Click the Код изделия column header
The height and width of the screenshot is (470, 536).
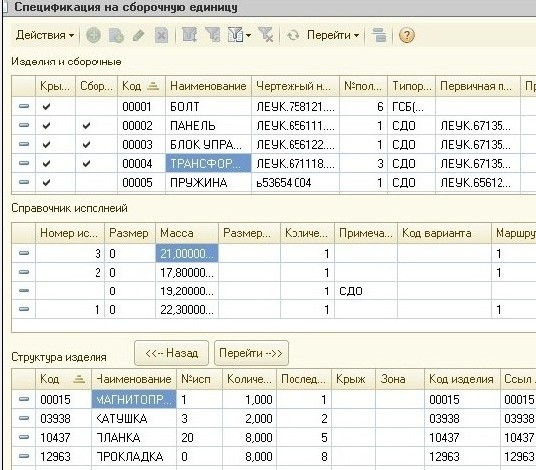point(462,379)
